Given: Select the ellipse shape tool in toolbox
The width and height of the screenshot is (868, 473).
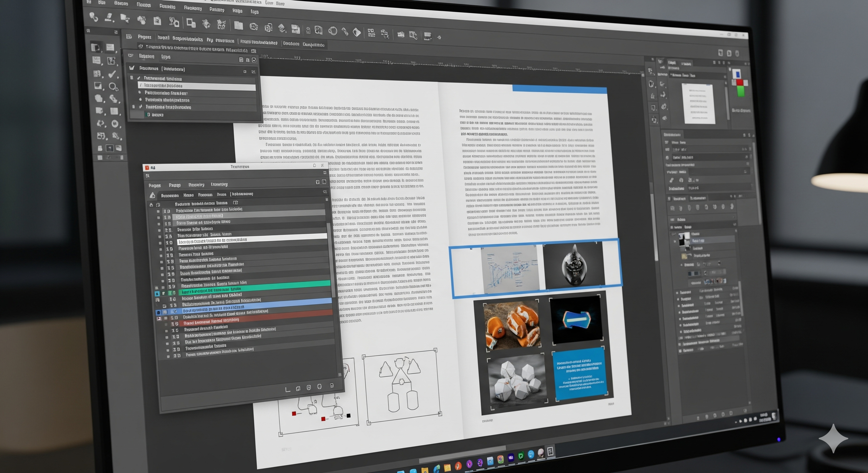Looking at the screenshot, I should click(x=113, y=87).
